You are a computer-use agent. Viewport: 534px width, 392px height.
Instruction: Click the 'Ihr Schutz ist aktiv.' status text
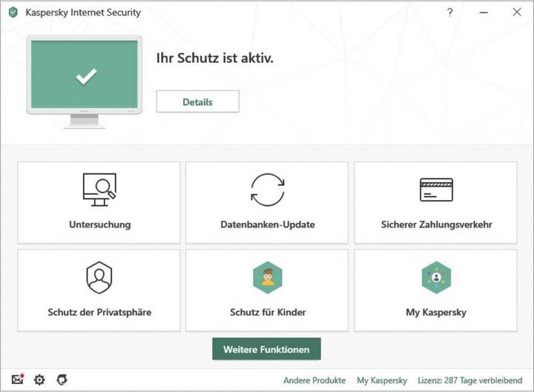[215, 58]
